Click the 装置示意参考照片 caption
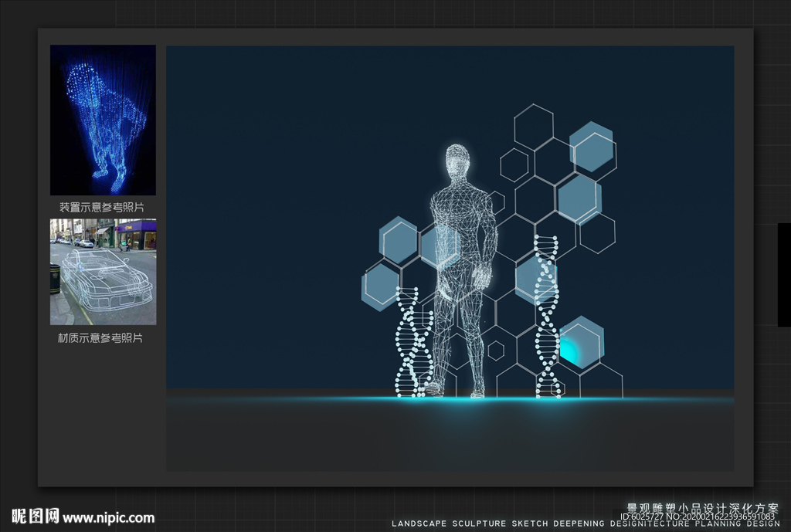The image size is (791, 532). 101,208
